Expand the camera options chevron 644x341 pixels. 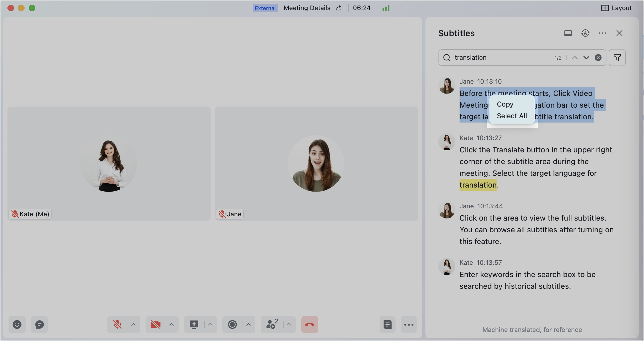pos(172,324)
